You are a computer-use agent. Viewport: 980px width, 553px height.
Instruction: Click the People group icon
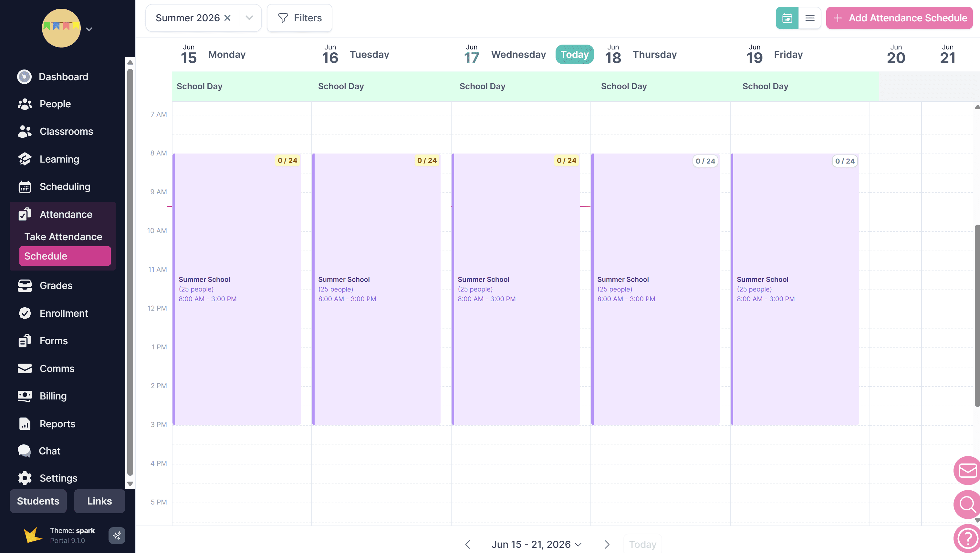click(25, 104)
